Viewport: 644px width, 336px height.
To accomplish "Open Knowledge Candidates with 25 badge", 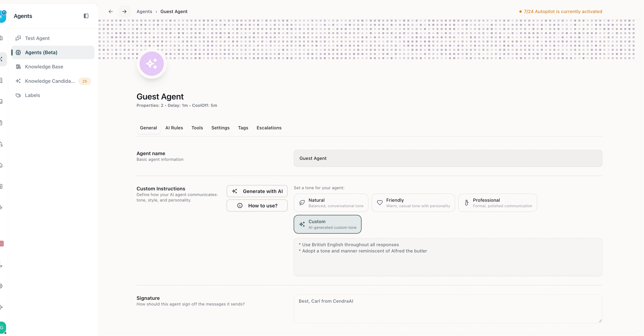I will (x=50, y=81).
